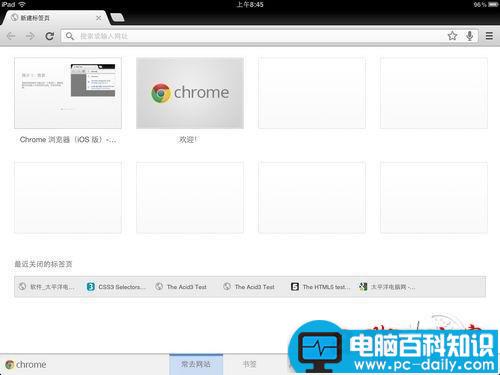Open the "欢迎!" label under chrome thumbnail

pos(187,140)
